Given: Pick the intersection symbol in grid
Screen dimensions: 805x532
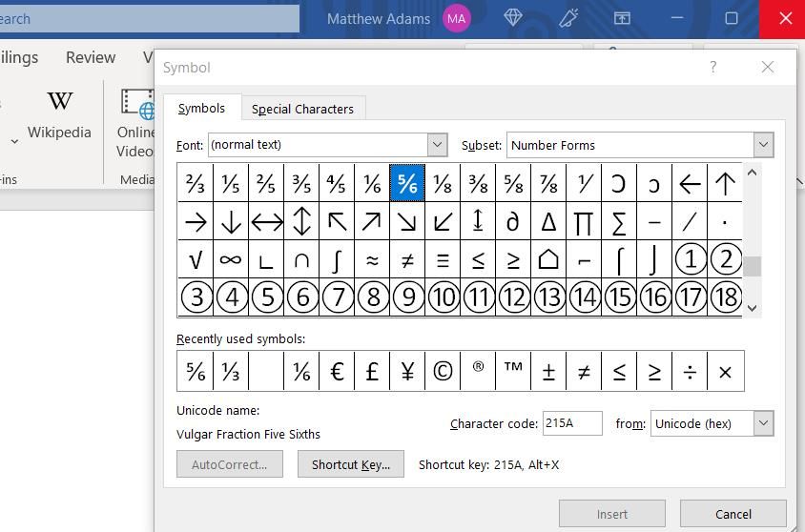Looking at the screenshot, I should tap(301, 259).
